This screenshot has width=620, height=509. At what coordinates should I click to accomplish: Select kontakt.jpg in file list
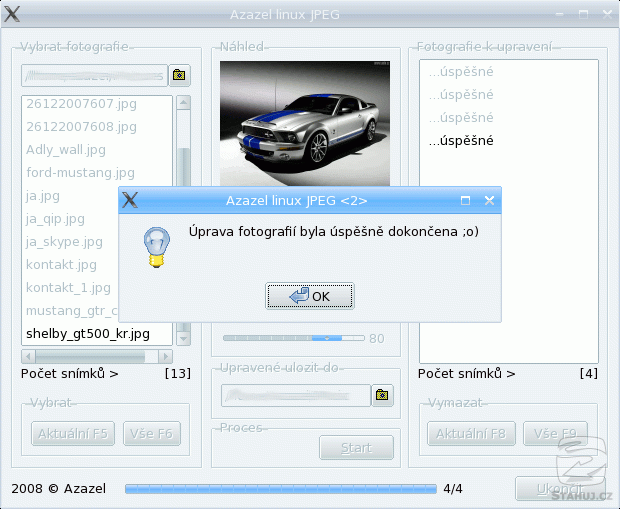61,265
